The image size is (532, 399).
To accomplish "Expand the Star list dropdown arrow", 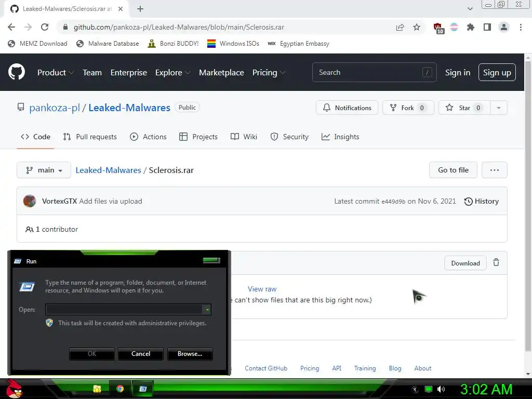I will point(498,108).
